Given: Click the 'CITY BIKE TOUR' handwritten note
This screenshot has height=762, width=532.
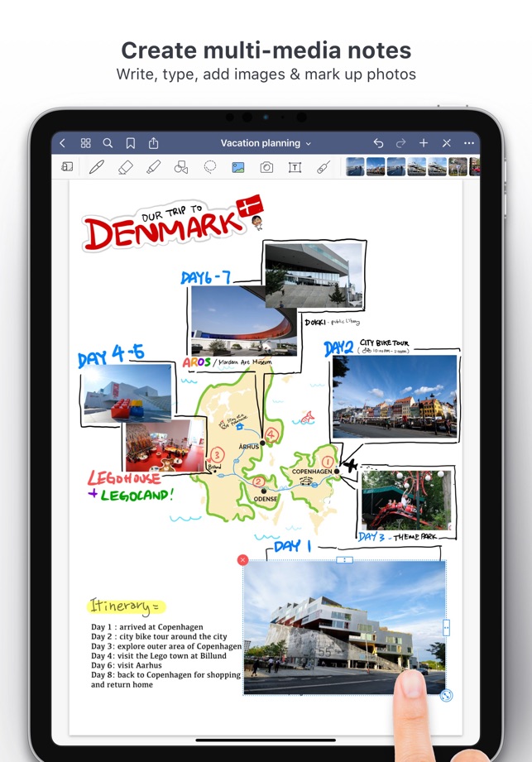Looking at the screenshot, I should tap(384, 343).
